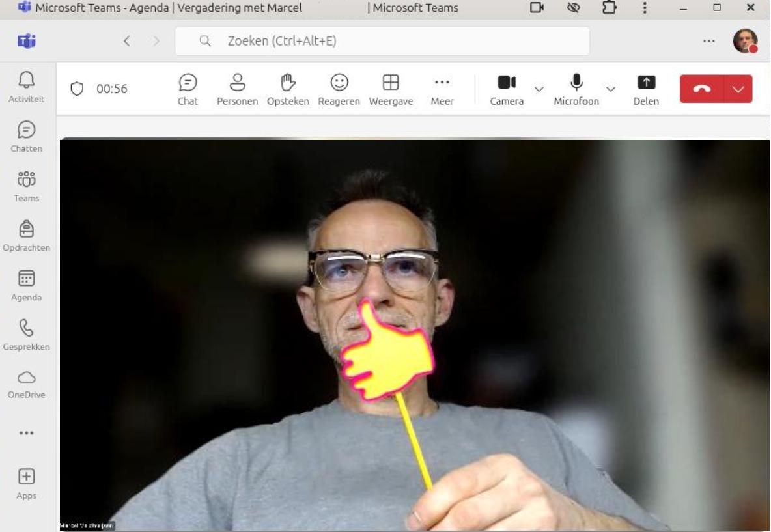The image size is (771, 532).
Task: Mute or unmute the Microfoon
Action: coord(576,89)
